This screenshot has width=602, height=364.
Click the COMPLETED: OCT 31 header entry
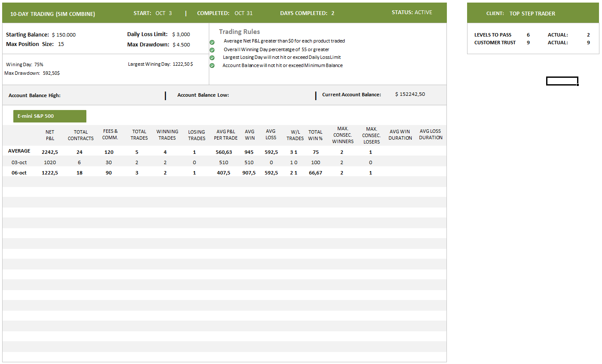(x=225, y=13)
